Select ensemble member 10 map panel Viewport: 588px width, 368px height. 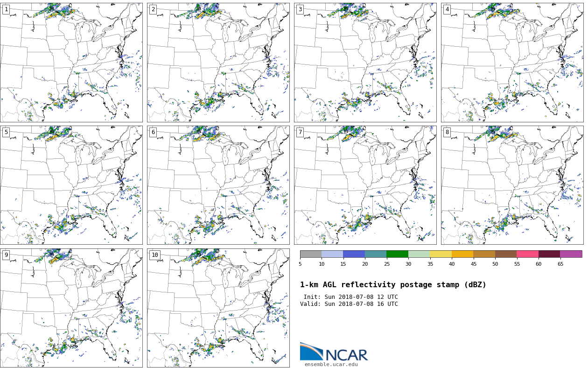coord(218,308)
